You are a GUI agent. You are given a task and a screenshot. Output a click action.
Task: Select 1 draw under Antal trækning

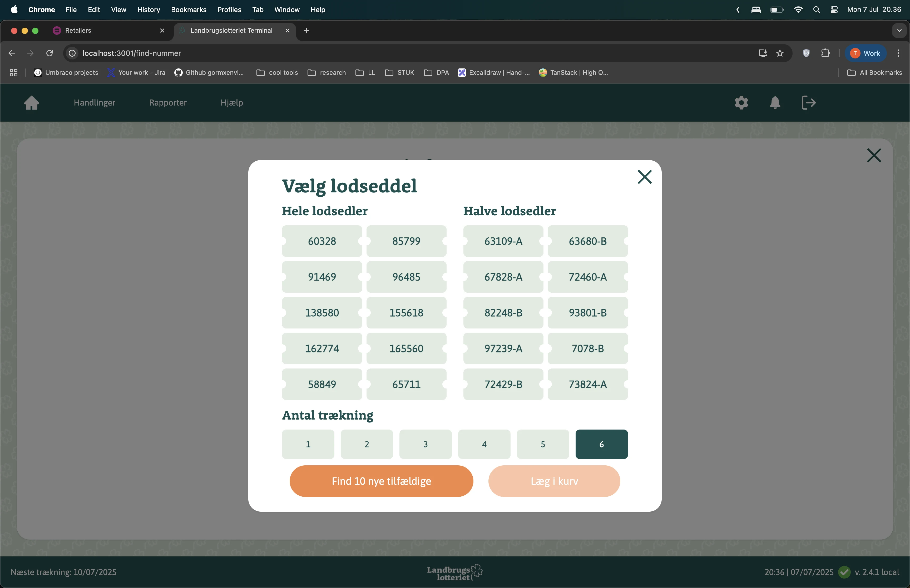tap(308, 444)
